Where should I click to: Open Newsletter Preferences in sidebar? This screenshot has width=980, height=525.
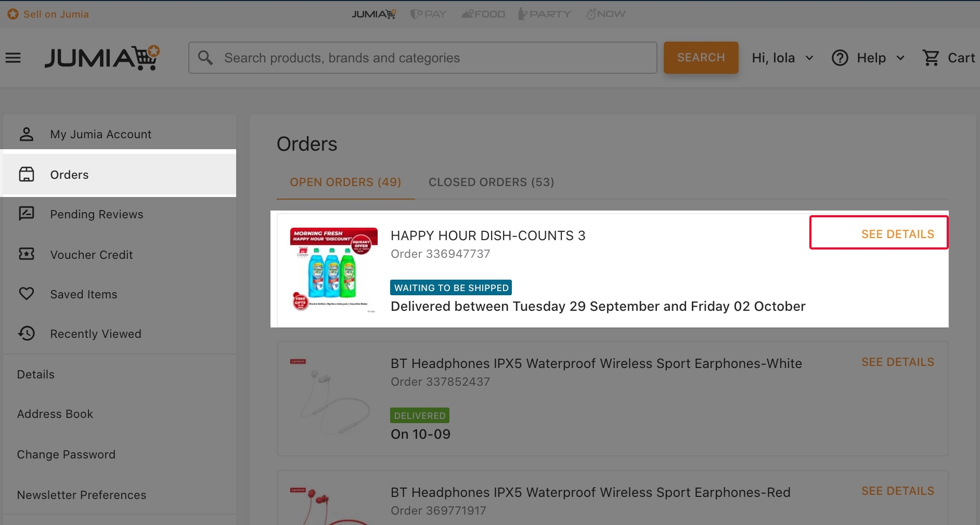tap(120, 495)
